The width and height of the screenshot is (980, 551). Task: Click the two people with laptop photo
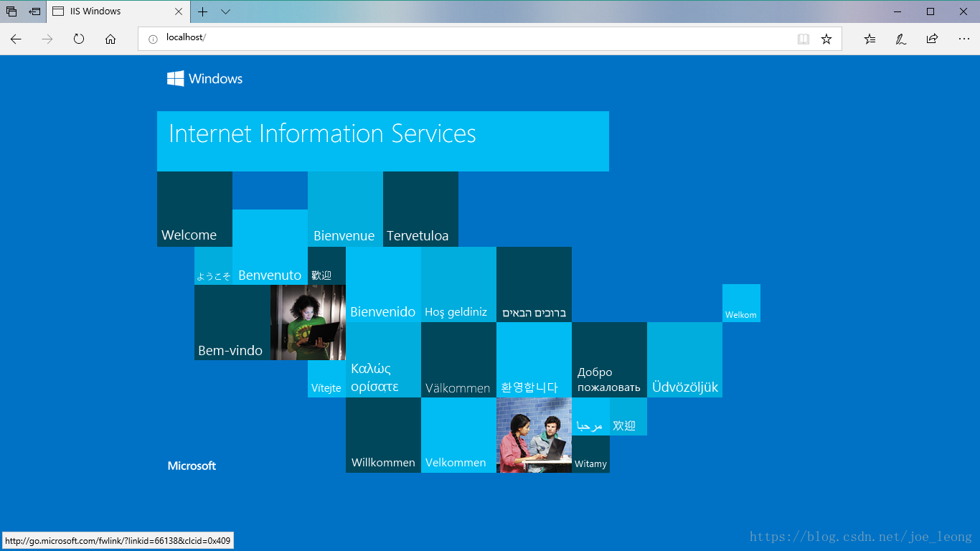click(534, 435)
